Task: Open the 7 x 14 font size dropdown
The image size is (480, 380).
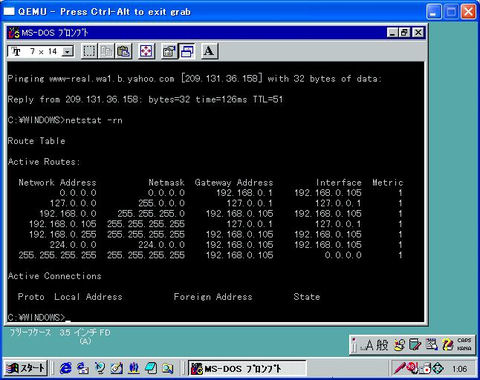Action: (68, 52)
